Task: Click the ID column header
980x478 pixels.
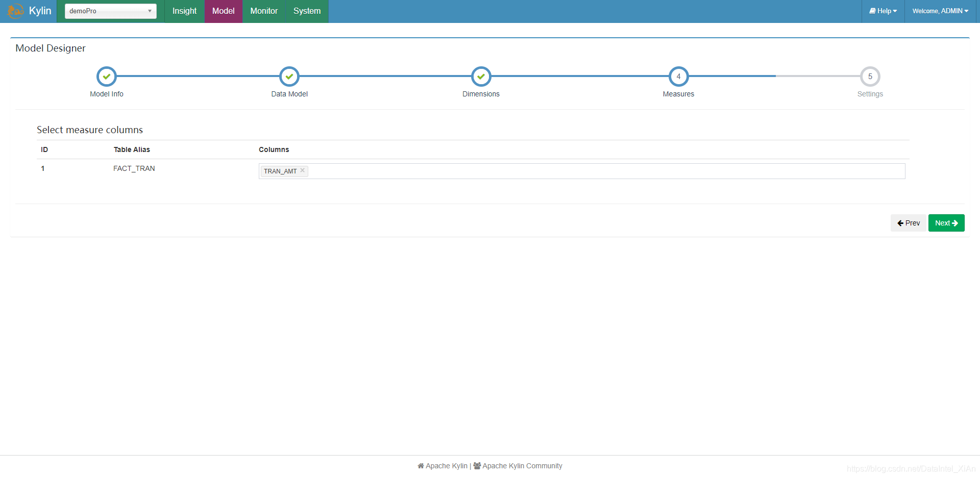Action: pos(44,149)
